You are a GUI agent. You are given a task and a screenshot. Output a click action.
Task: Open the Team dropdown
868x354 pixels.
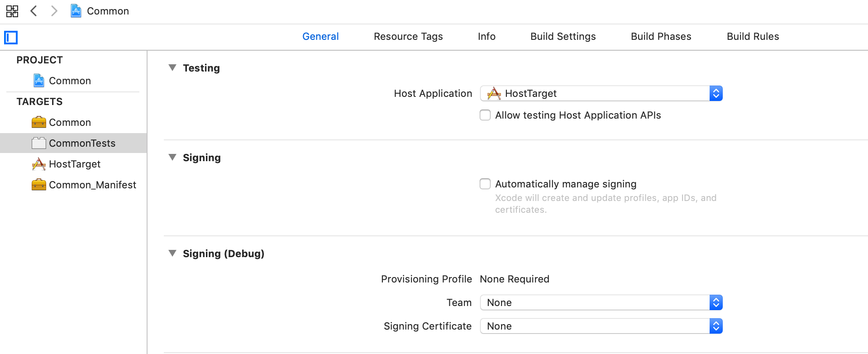click(601, 302)
